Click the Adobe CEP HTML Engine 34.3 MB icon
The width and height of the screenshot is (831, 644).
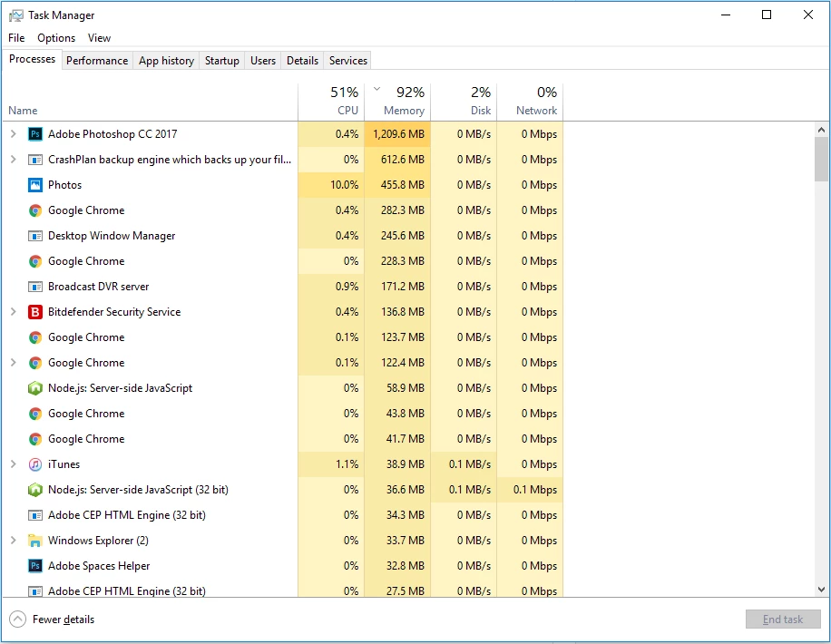pos(35,515)
